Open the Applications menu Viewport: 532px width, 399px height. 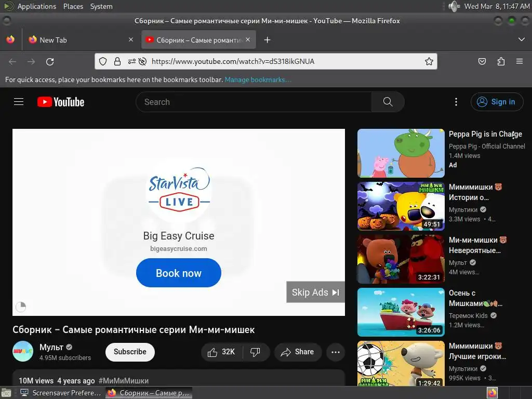[37, 6]
